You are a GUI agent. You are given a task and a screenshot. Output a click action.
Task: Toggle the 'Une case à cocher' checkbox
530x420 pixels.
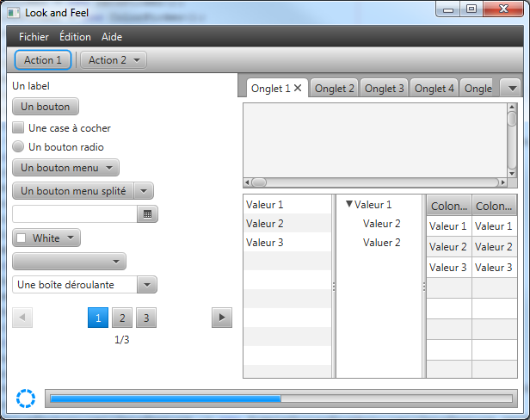pyautogui.click(x=18, y=128)
